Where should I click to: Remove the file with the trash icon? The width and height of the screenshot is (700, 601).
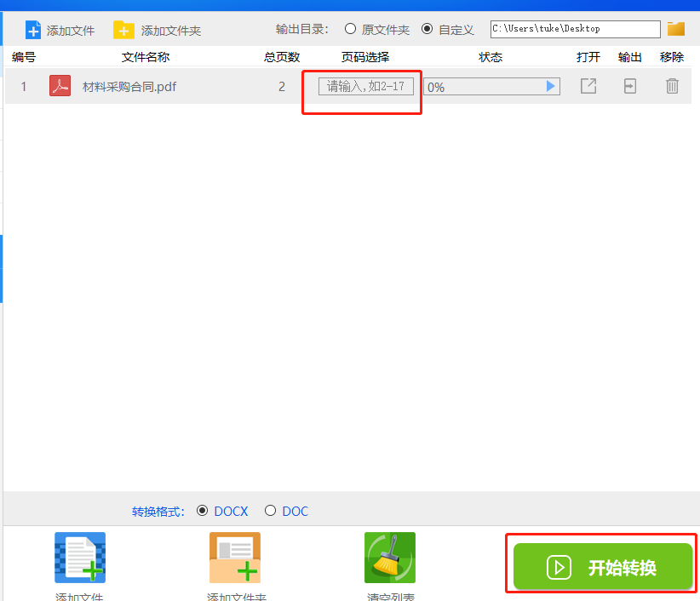[672, 86]
